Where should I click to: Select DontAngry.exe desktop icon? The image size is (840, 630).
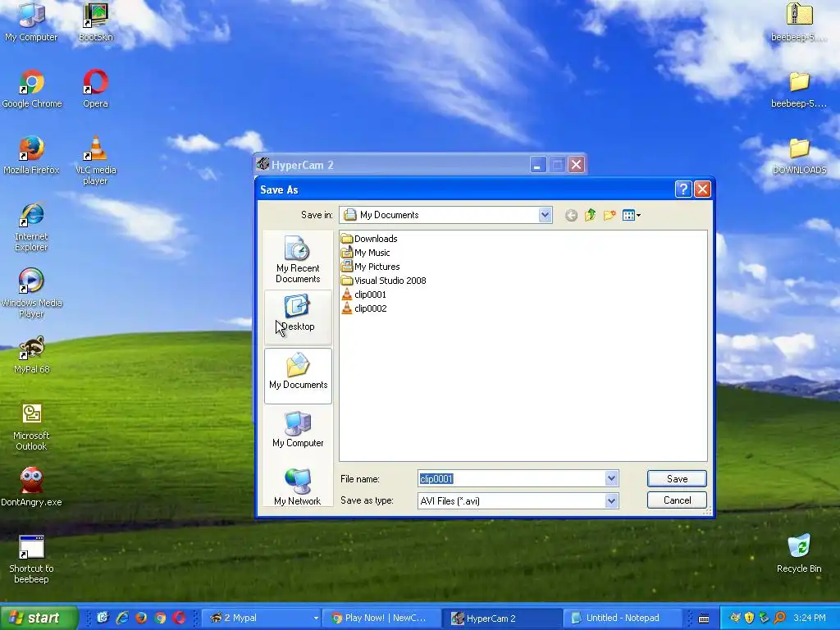click(x=31, y=486)
